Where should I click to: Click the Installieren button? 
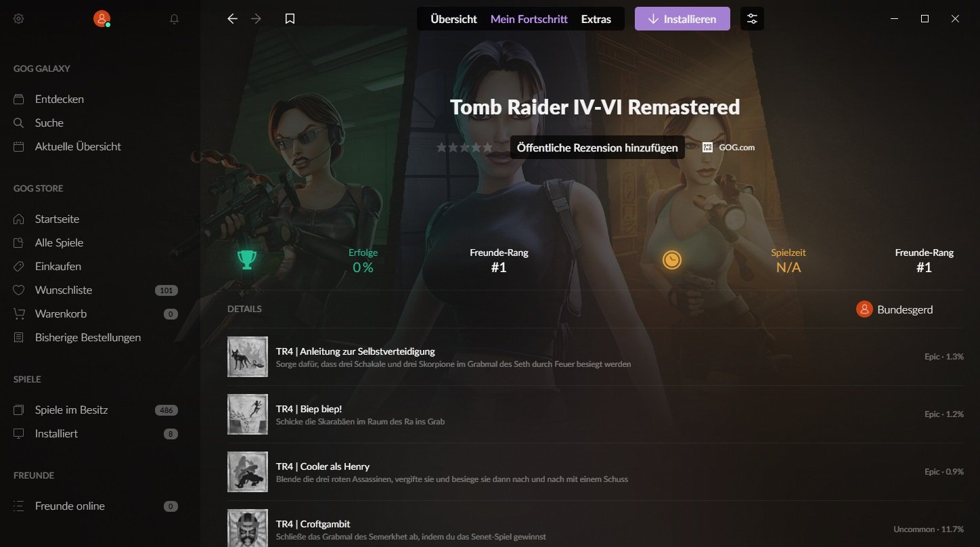coord(682,19)
